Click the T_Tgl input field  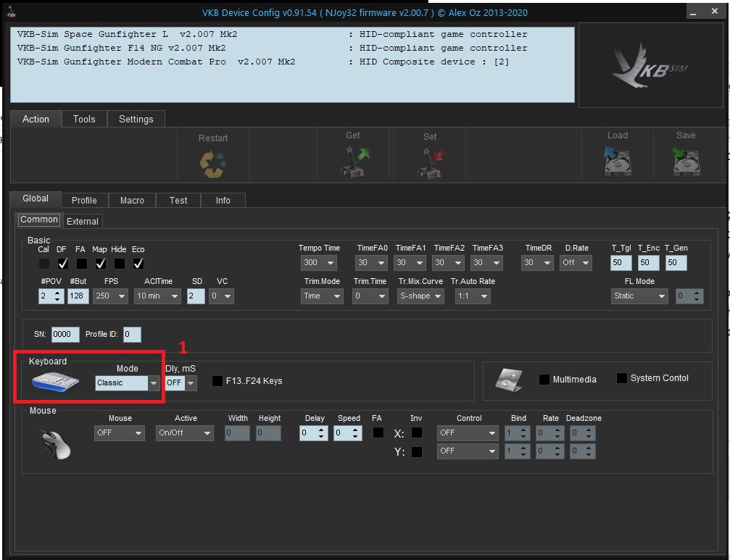point(621,263)
